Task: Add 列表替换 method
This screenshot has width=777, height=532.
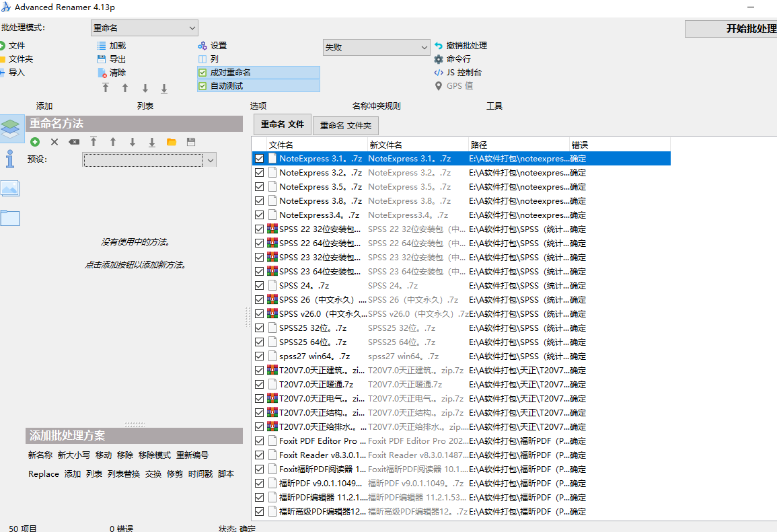Action: click(124, 474)
